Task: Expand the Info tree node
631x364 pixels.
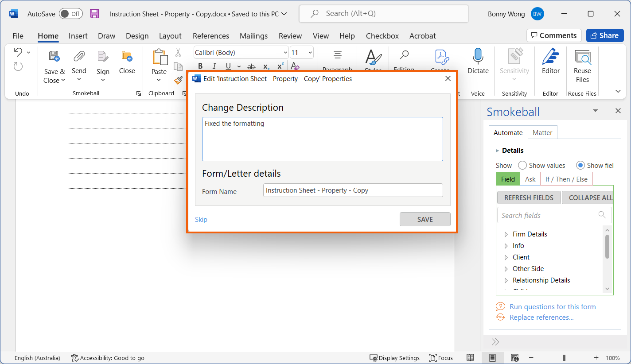Action: (x=506, y=245)
